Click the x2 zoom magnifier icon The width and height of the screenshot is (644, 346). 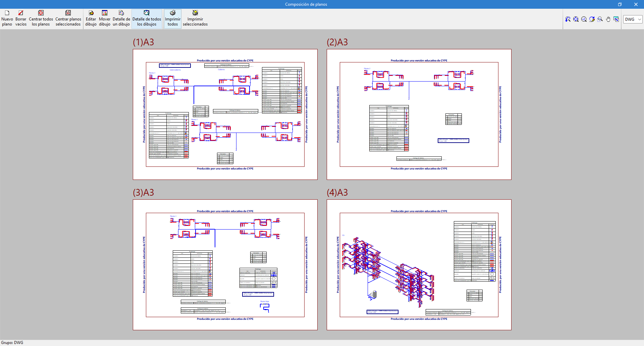click(x=584, y=19)
